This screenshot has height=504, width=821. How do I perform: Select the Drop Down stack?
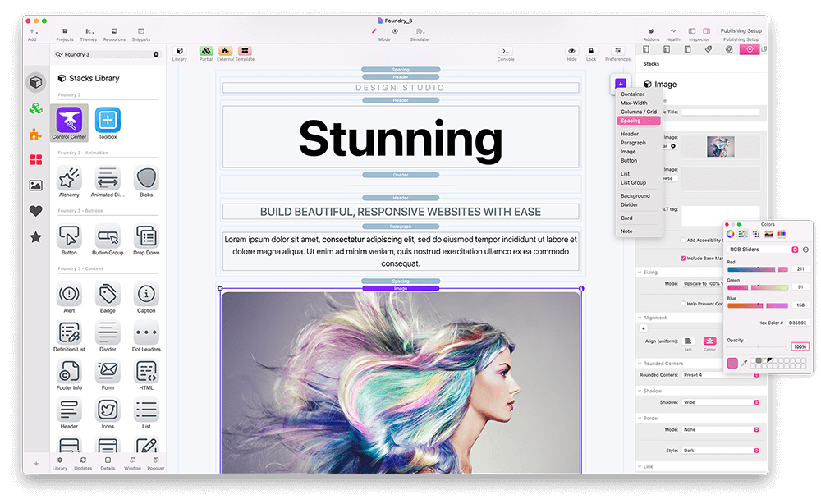(x=146, y=239)
